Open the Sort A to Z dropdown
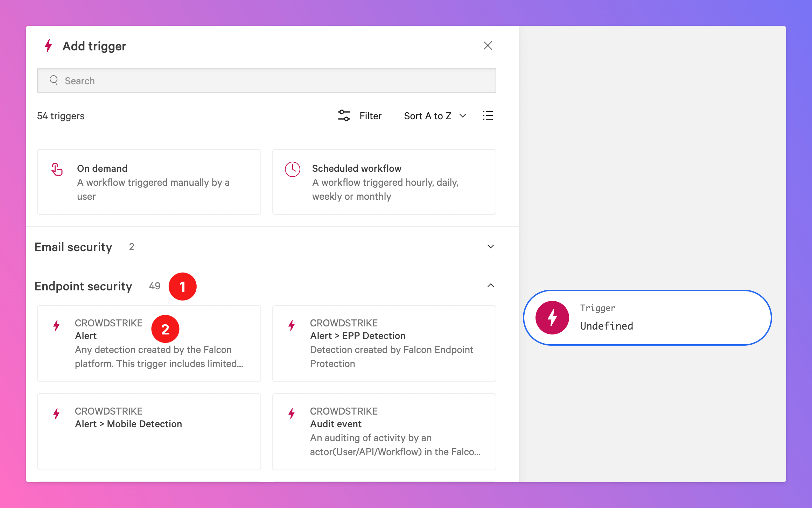This screenshot has width=812, height=508. 435,116
